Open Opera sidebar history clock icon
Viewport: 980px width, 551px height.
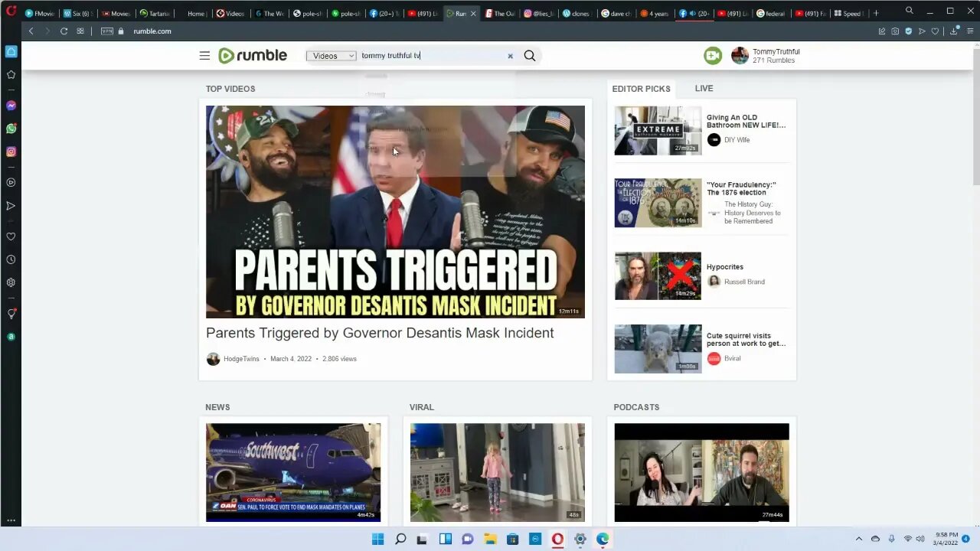11,259
